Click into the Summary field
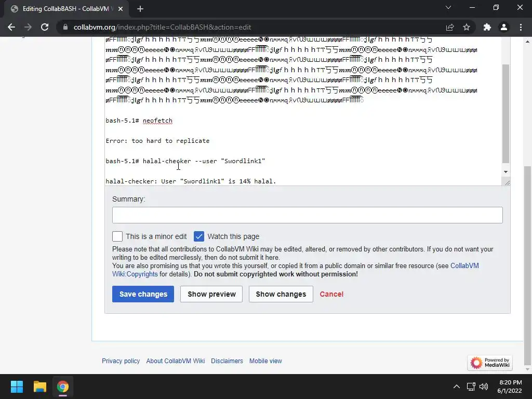 click(308, 215)
